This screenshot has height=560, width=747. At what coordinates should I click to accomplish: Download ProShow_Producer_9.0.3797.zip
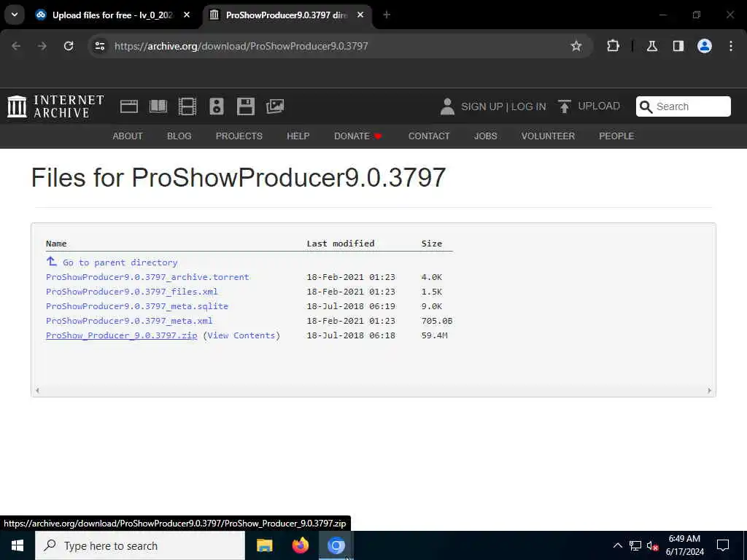pyautogui.click(x=122, y=335)
